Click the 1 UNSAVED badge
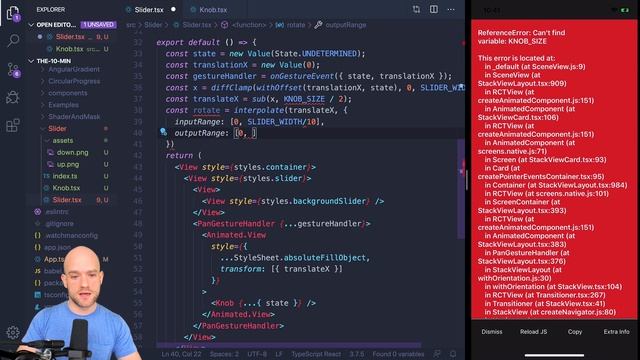 (98, 24)
